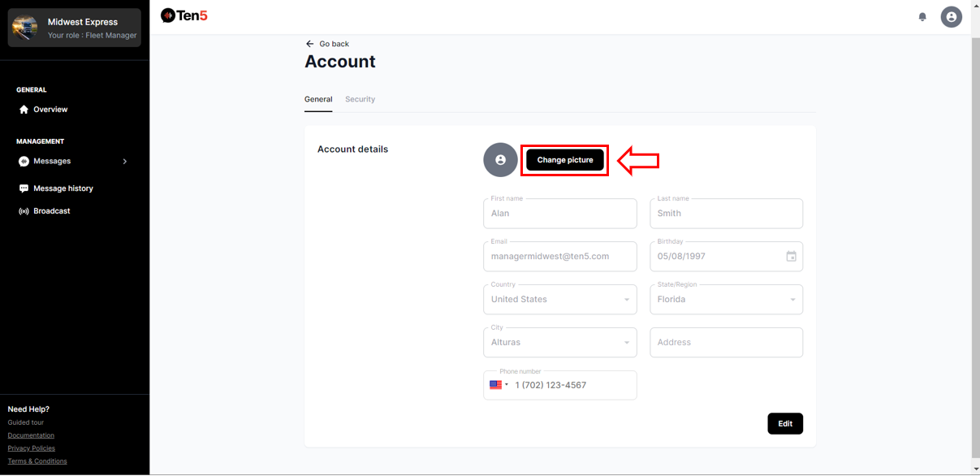
Task: Click the Address input field
Action: coord(726,343)
